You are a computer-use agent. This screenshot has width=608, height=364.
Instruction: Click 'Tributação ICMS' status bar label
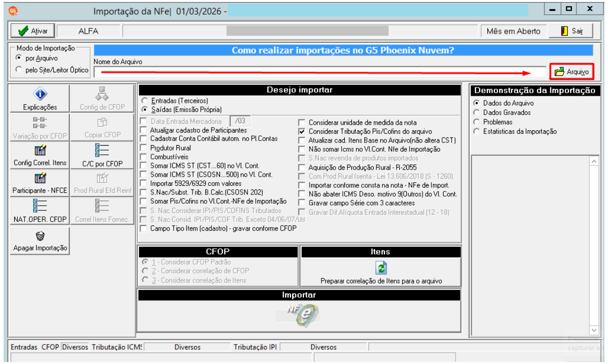pos(117,347)
